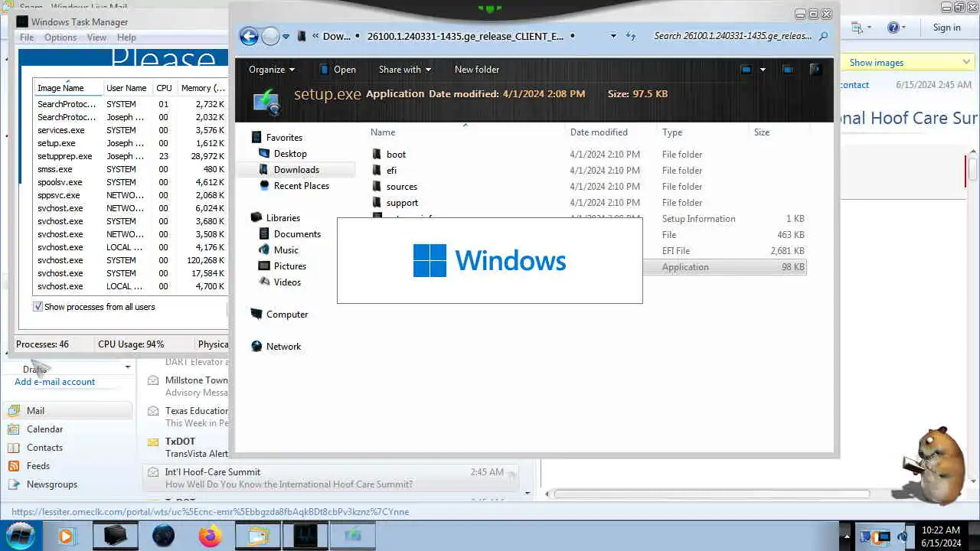
Task: Sort processes by Memory column
Action: coord(202,88)
